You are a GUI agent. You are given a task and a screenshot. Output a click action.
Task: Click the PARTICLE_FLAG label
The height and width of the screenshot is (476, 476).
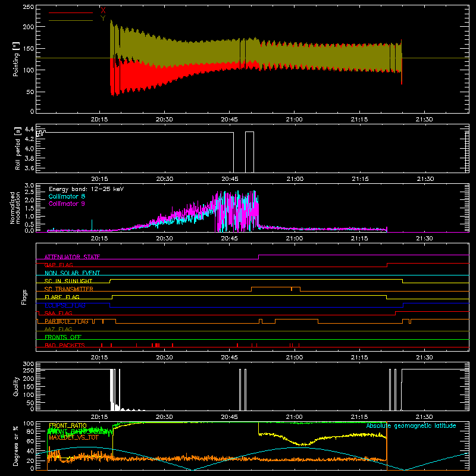67,321
